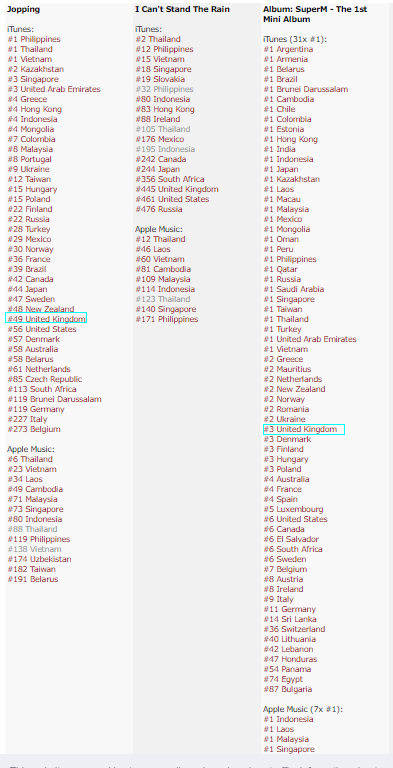This screenshot has width=393, height=768.
Task: Click '#2 Mauritius' in album list
Action: point(287,369)
